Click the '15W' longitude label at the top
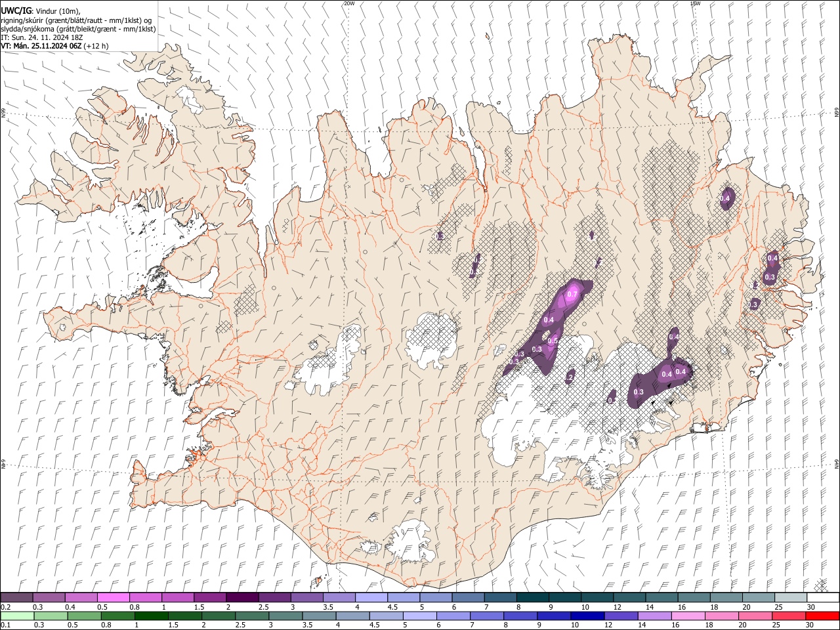 coord(695,3)
